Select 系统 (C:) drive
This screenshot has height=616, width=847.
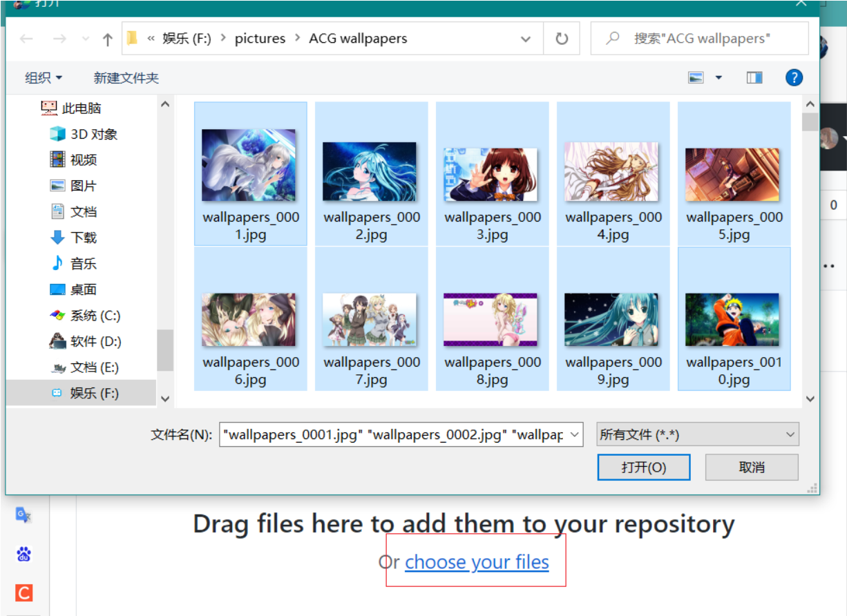[x=85, y=316]
